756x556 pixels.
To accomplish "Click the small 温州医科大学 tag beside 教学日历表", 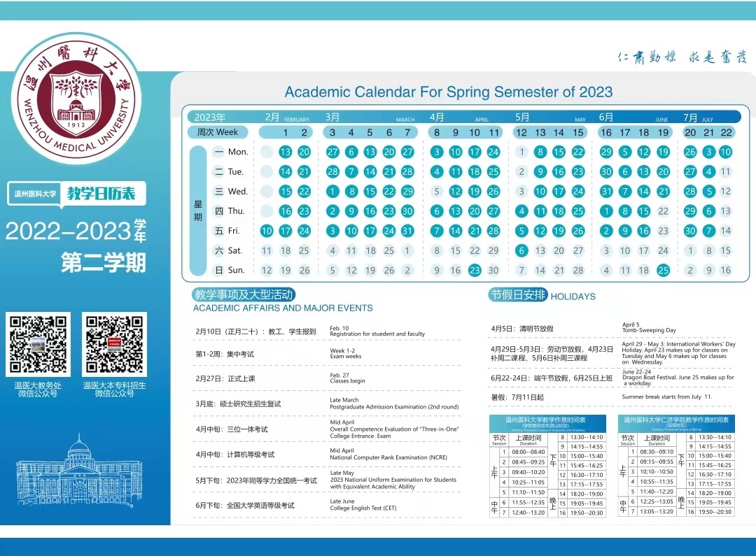I will [35, 194].
